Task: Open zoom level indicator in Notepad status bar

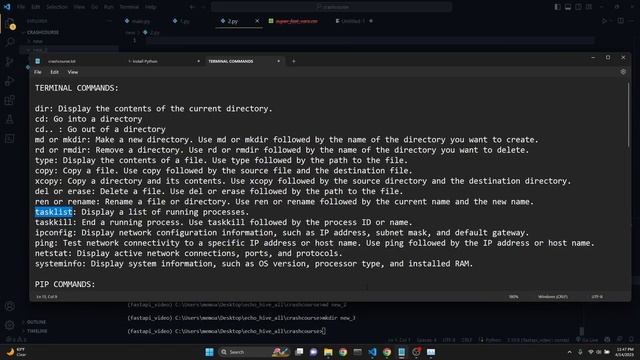Action: click(x=513, y=297)
